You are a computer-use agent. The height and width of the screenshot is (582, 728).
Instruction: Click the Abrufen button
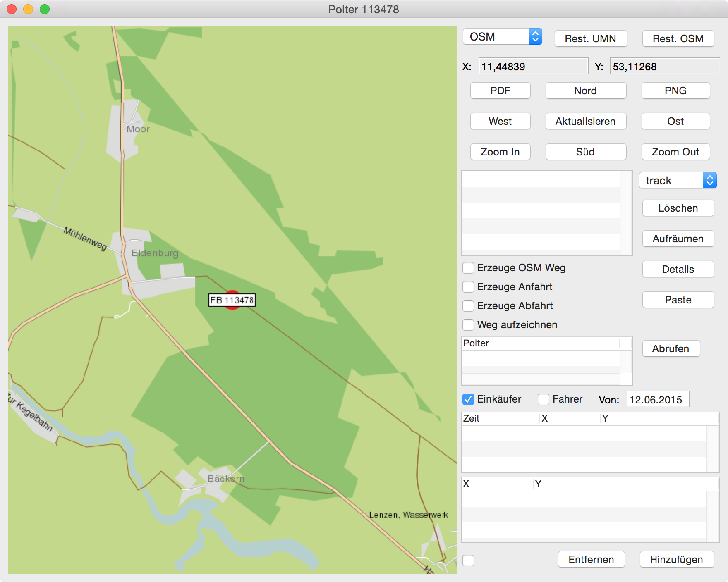pyautogui.click(x=671, y=348)
